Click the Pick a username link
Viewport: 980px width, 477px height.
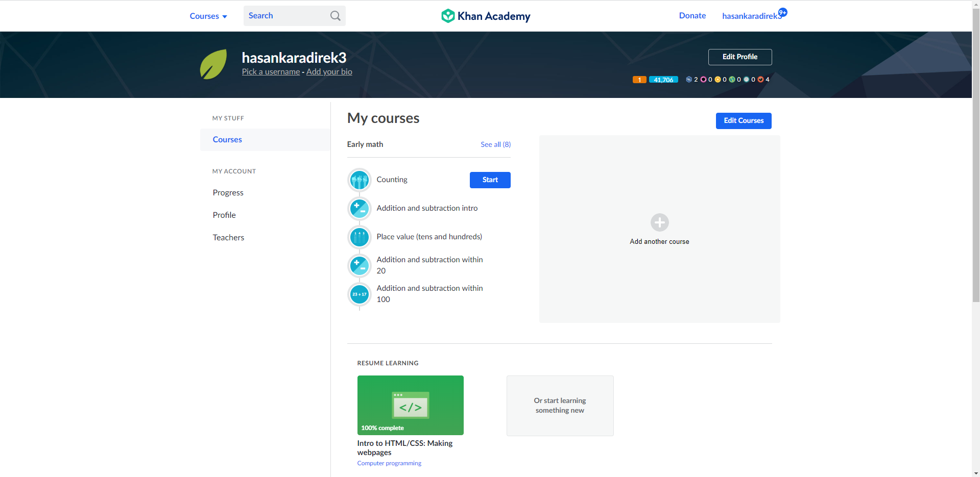271,72
